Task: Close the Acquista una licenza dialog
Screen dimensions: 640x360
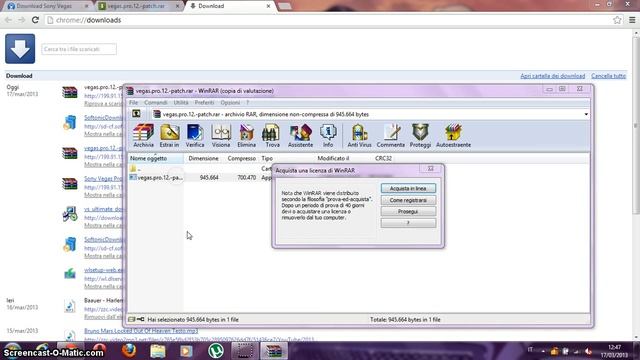Action: 430,169
